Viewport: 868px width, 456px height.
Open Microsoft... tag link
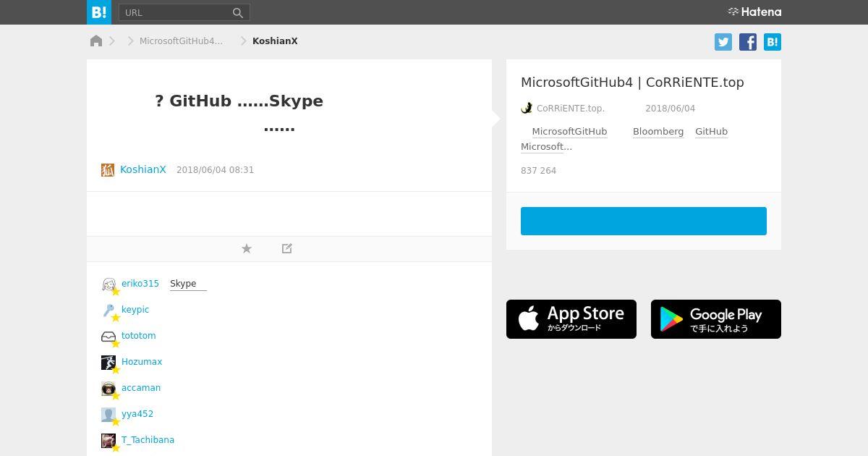[x=546, y=147]
